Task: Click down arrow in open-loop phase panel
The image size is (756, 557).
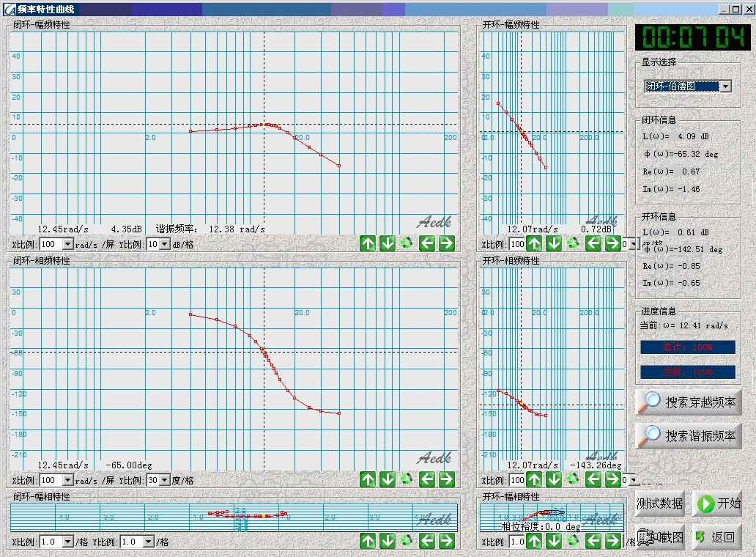Action: [554, 479]
